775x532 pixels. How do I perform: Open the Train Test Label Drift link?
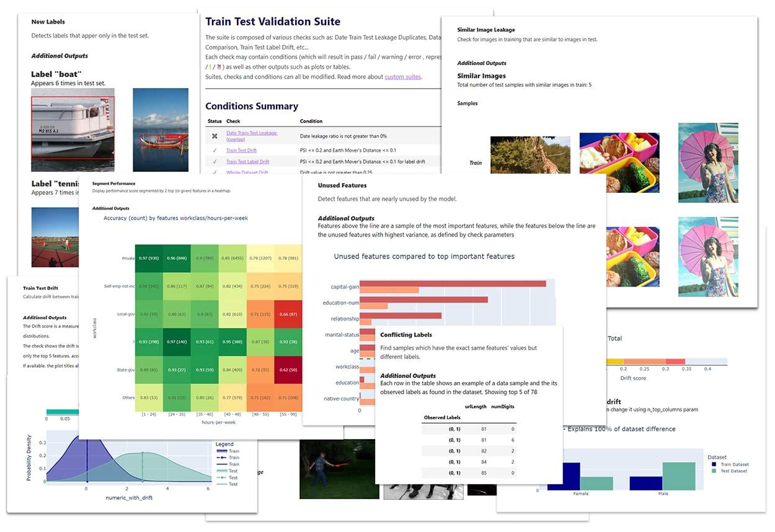tap(248, 161)
